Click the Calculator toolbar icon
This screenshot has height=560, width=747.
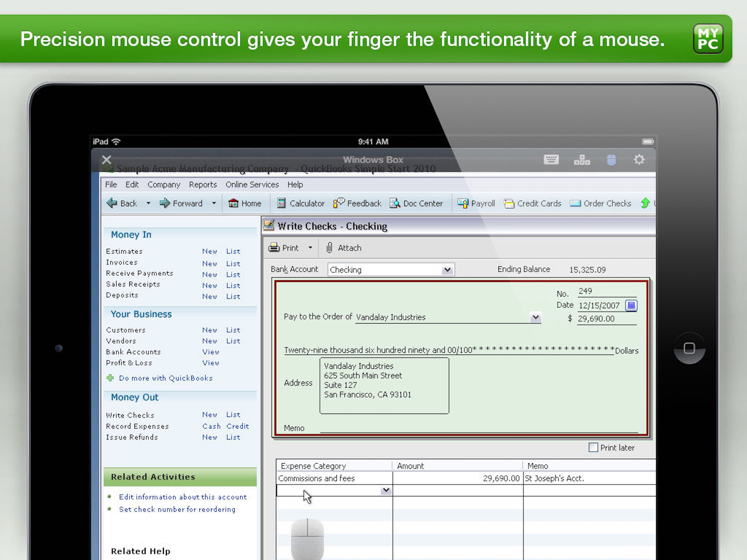tap(281, 203)
